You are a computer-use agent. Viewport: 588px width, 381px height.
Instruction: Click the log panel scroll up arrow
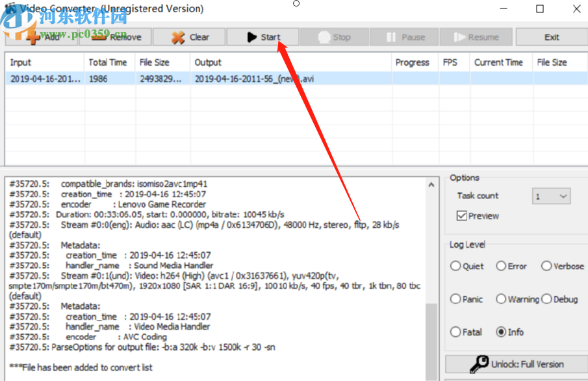(431, 184)
